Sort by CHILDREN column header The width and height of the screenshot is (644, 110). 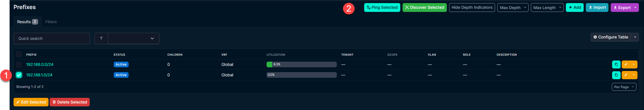pos(175,55)
